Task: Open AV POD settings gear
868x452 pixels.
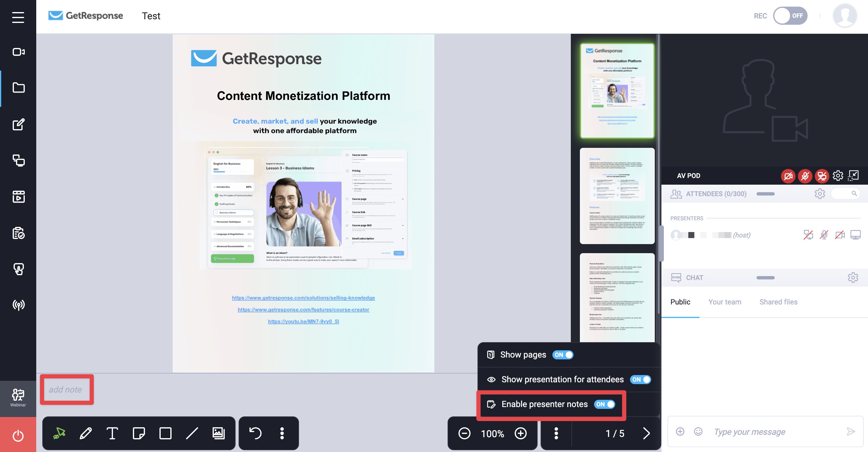Action: click(838, 176)
